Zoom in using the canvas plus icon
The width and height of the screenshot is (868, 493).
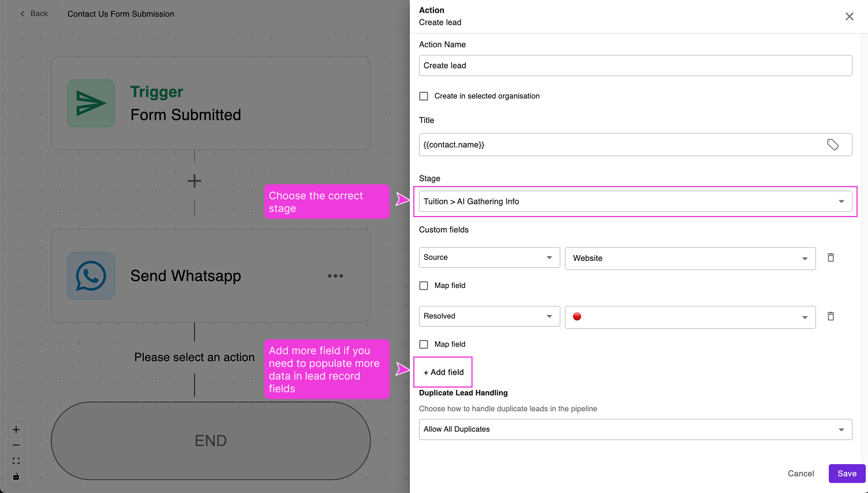16,429
